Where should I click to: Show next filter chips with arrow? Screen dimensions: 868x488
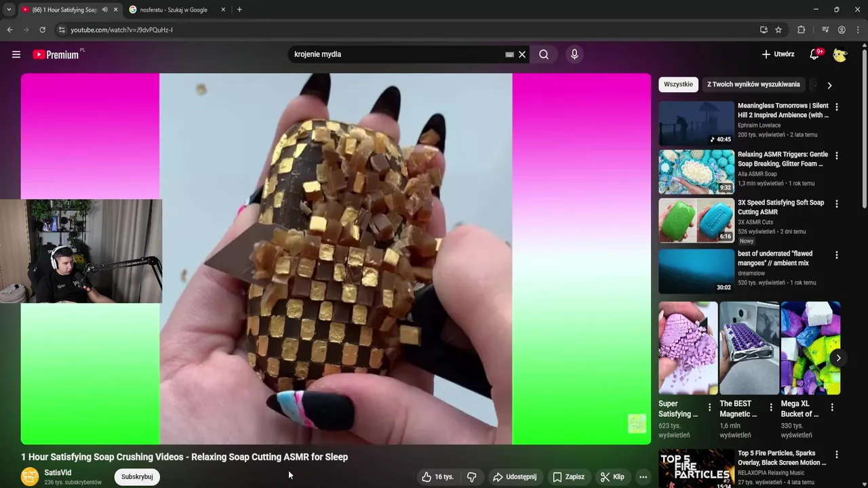(x=829, y=85)
